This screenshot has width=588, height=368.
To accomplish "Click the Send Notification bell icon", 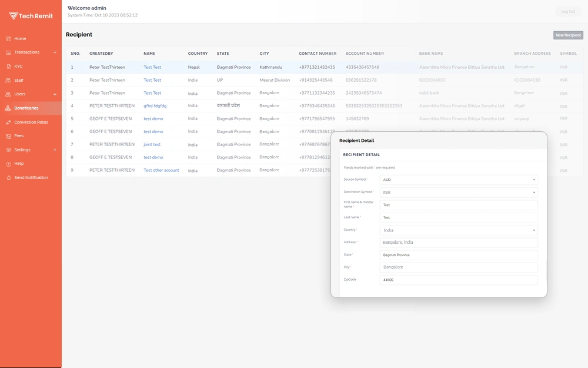I will [8, 178].
